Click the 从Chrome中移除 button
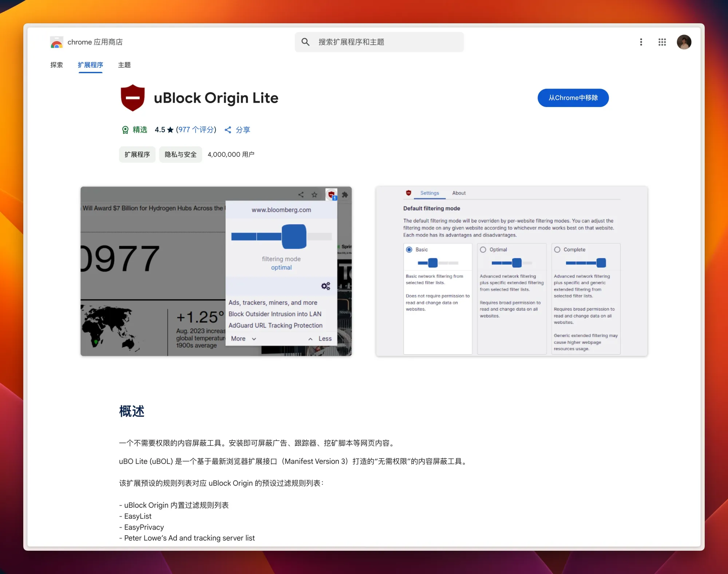 point(573,98)
